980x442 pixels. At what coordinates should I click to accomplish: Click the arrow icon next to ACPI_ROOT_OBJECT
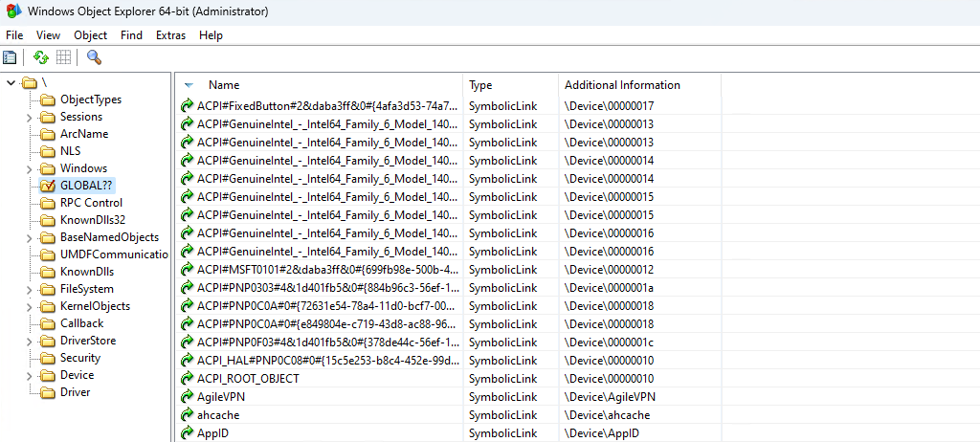tap(187, 379)
